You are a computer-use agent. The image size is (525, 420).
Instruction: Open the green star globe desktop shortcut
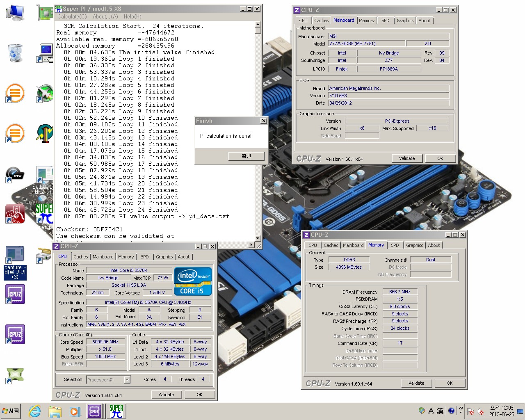pos(45,93)
